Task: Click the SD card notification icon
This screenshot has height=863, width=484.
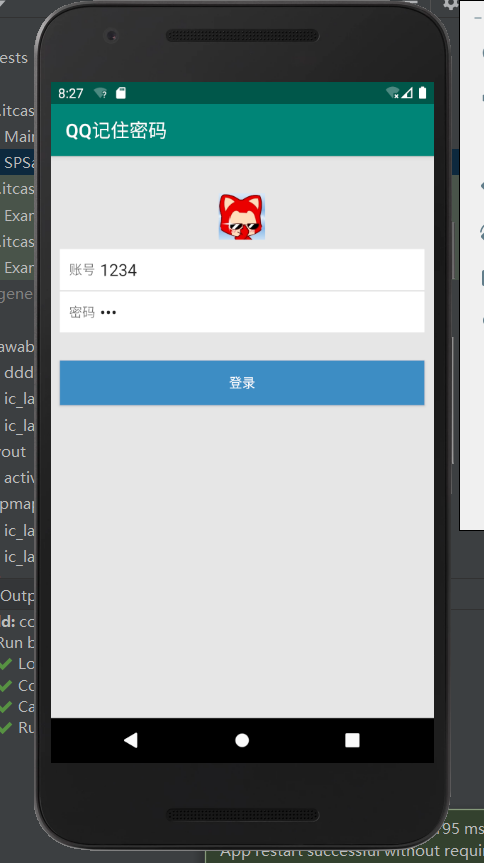Action: 121,92
